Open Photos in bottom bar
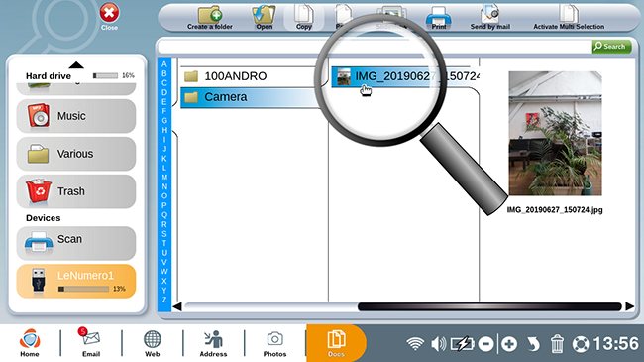The image size is (644, 362). pos(274,343)
